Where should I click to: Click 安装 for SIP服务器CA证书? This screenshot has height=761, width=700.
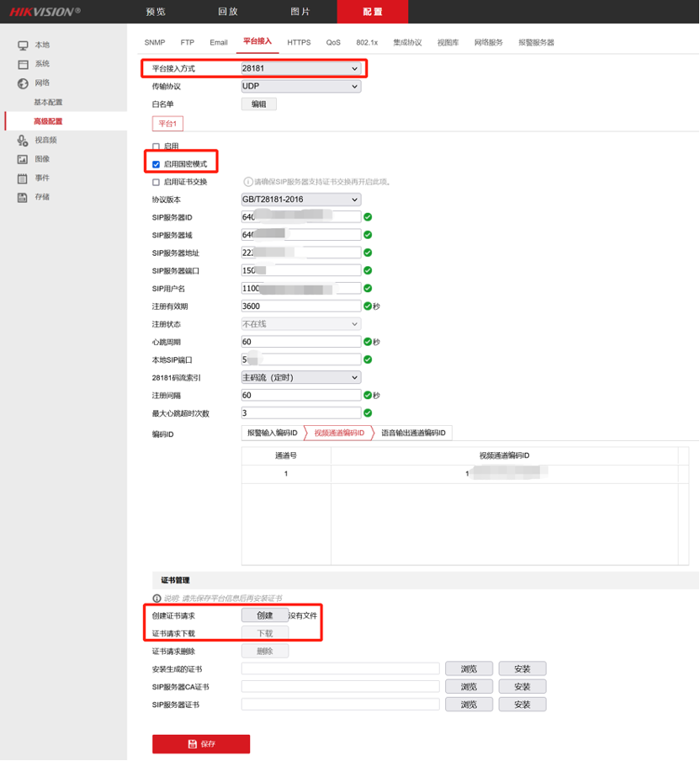pyautogui.click(x=522, y=687)
